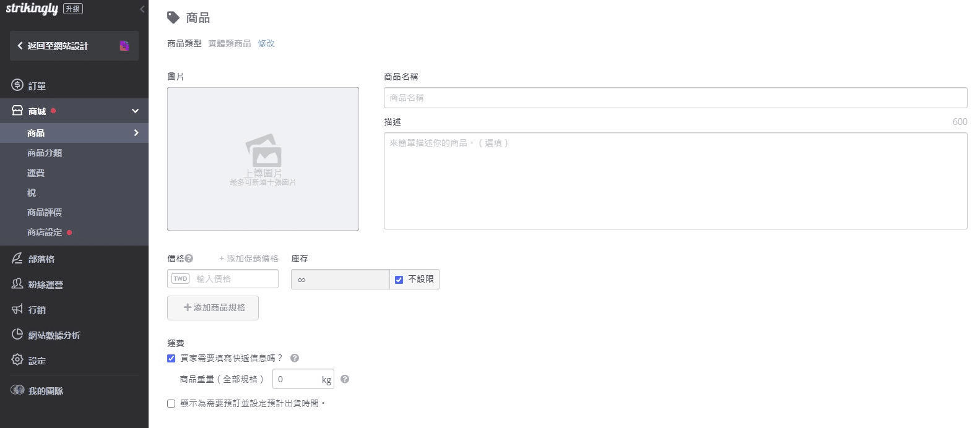Click the 我的團隊 team icon

(x=17, y=390)
